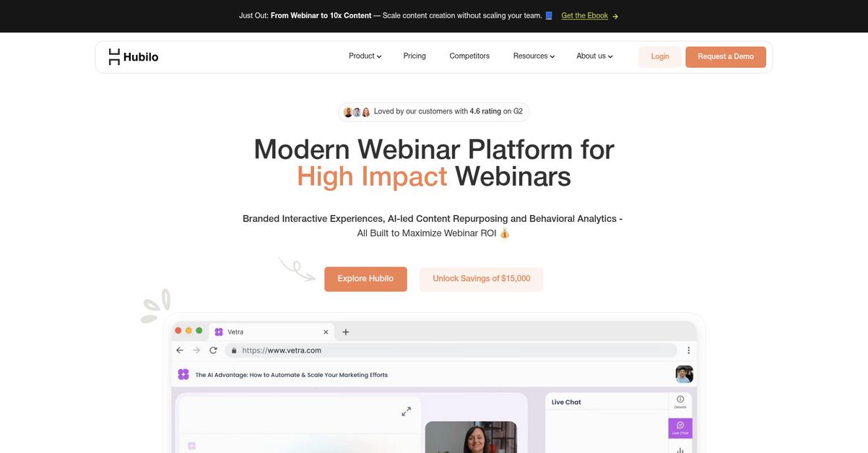Screen dimensions: 868x453
Task: Go to the Pricing page
Action: point(415,56)
